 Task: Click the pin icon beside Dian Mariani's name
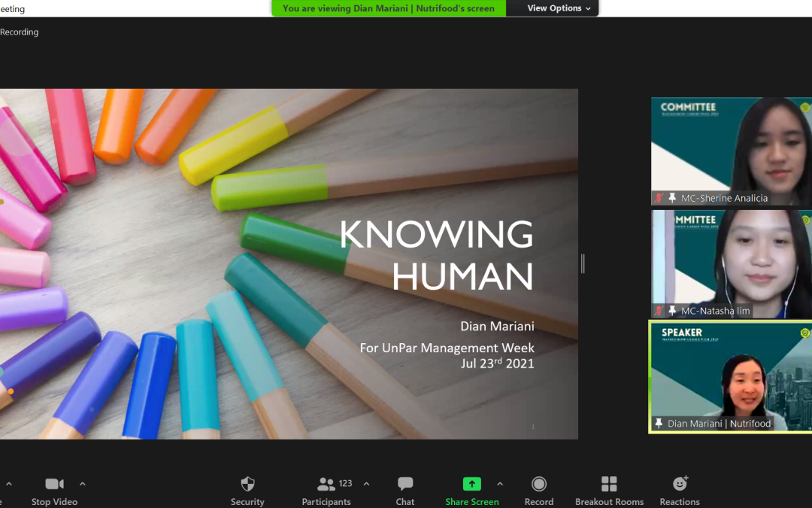point(659,424)
